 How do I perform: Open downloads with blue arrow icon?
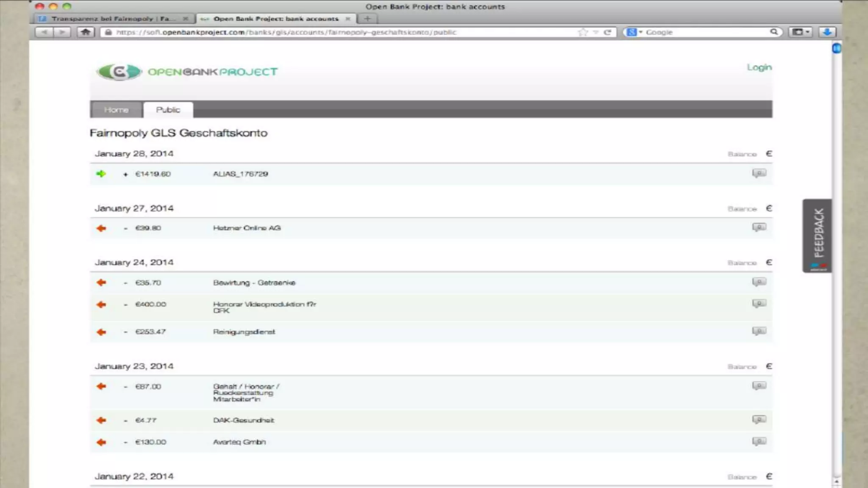point(827,32)
